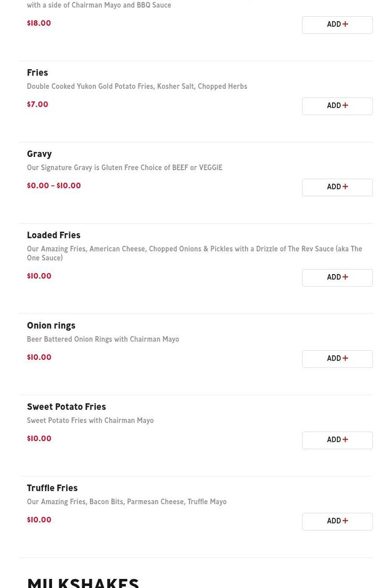The image size is (389, 588).
Task: Click the $18.00 price label
Action: 39,24
